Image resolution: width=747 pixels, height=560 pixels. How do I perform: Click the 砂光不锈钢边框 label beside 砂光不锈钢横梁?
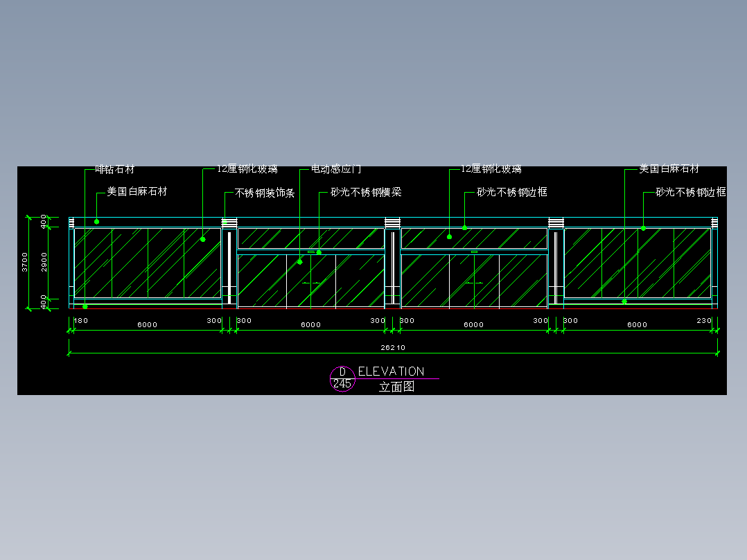[511, 192]
